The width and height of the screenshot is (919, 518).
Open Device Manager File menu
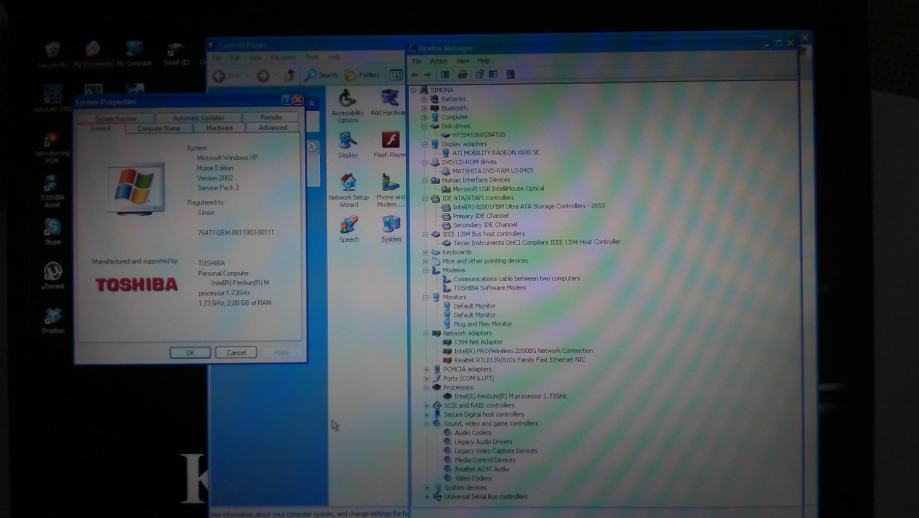click(x=417, y=61)
